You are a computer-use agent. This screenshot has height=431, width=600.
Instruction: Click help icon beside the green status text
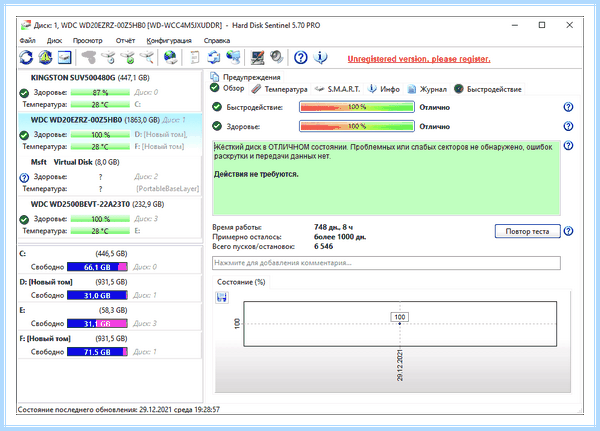pyautogui.click(x=568, y=145)
